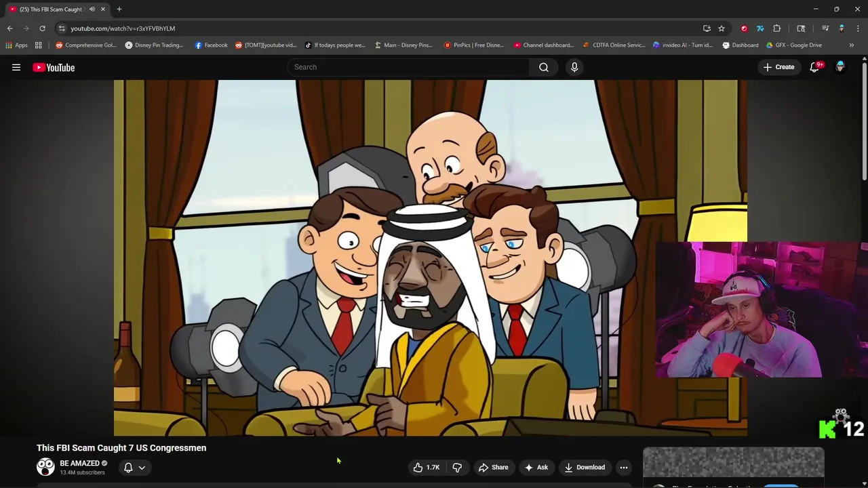Image resolution: width=868 pixels, height=488 pixels.
Task: Show hidden bookmarks with double chevron
Action: click(852, 45)
